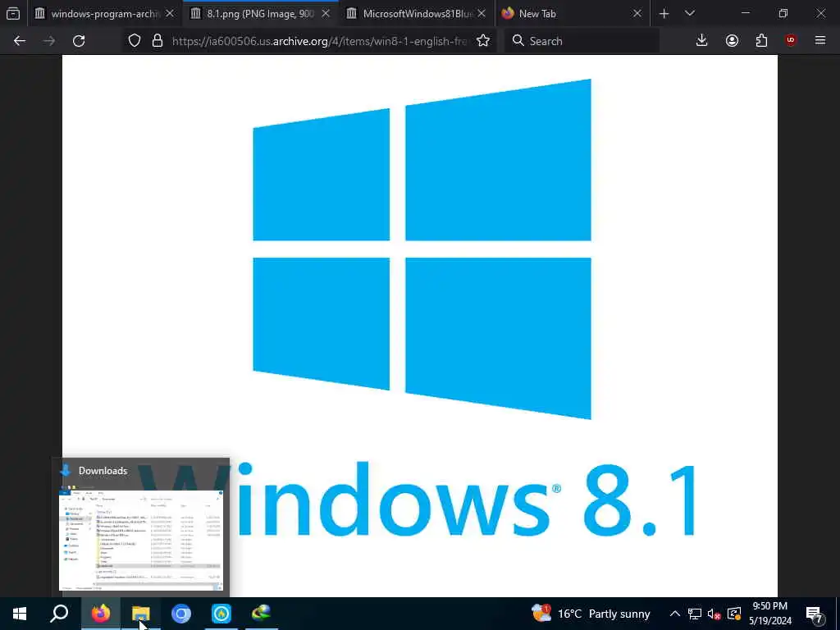Image resolution: width=840 pixels, height=630 pixels.
Task: Open Firefox View icon at tab strip start
Action: [13, 13]
